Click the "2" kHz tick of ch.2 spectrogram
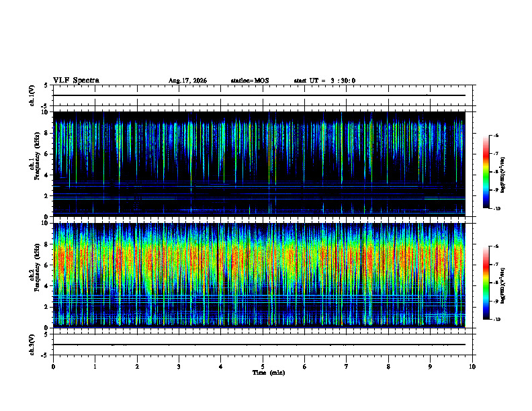This screenshot has width=532, height=411. click(46, 307)
